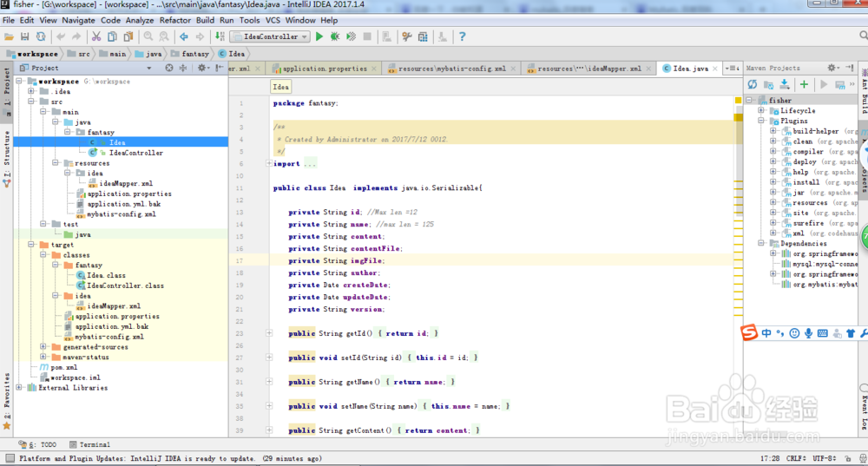Switch to resources\mybatis-config.xml tab
The width and height of the screenshot is (868, 466).
coord(451,69)
